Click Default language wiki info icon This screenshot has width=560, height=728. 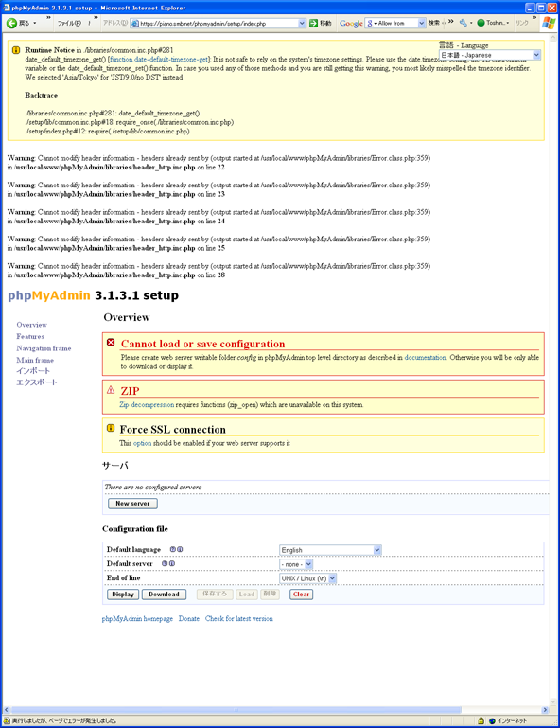pyautogui.click(x=180, y=549)
